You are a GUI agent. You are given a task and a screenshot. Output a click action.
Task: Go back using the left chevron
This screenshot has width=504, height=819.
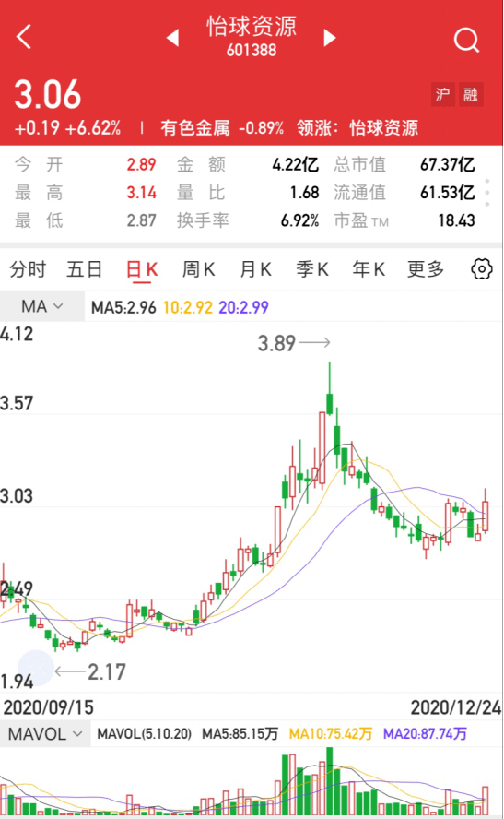[x=24, y=37]
